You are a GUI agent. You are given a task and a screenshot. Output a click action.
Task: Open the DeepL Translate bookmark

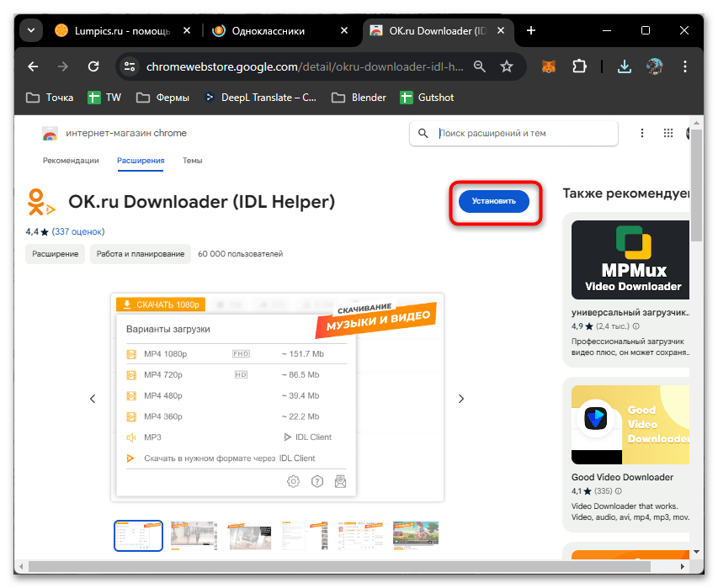[x=261, y=98]
